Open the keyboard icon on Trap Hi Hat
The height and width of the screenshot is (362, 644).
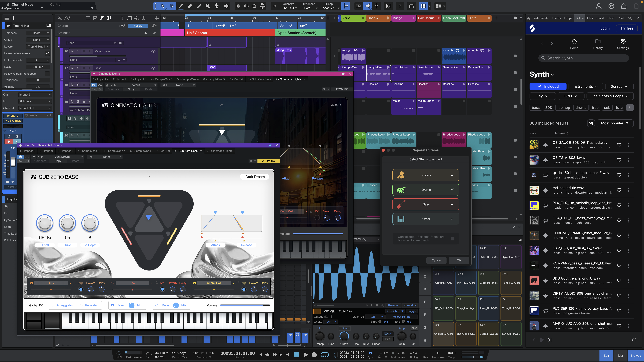coord(49,26)
